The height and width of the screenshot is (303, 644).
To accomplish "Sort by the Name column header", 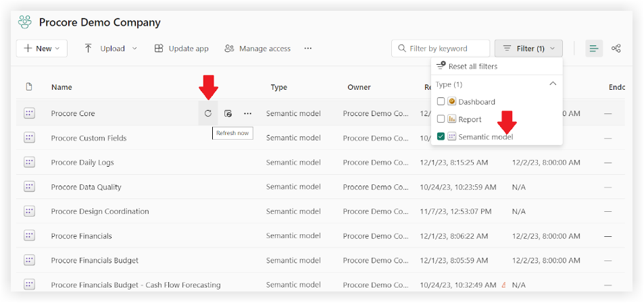I will click(61, 87).
